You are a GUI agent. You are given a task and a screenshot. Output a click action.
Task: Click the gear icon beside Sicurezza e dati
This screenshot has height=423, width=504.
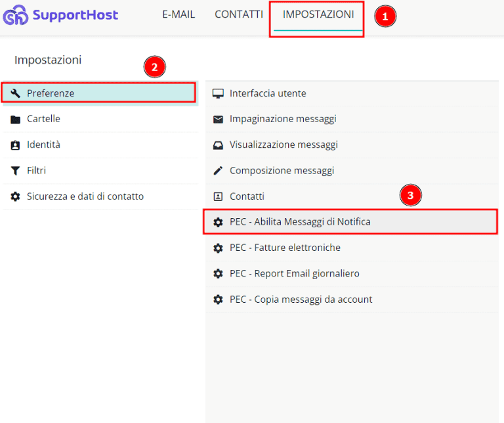coord(16,196)
